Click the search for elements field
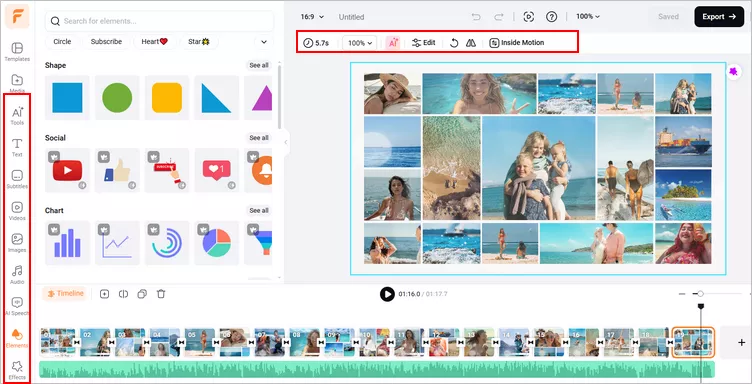This screenshot has height=384, width=752. point(160,21)
